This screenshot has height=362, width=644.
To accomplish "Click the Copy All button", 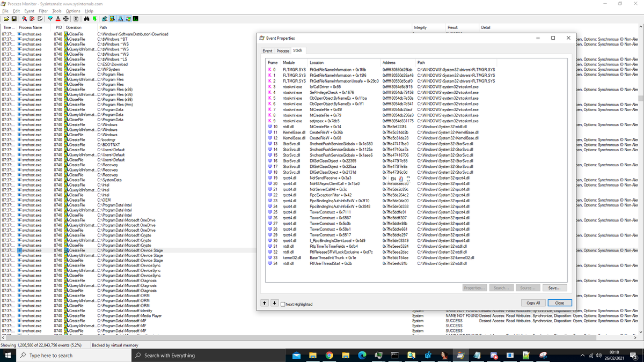I will (533, 303).
